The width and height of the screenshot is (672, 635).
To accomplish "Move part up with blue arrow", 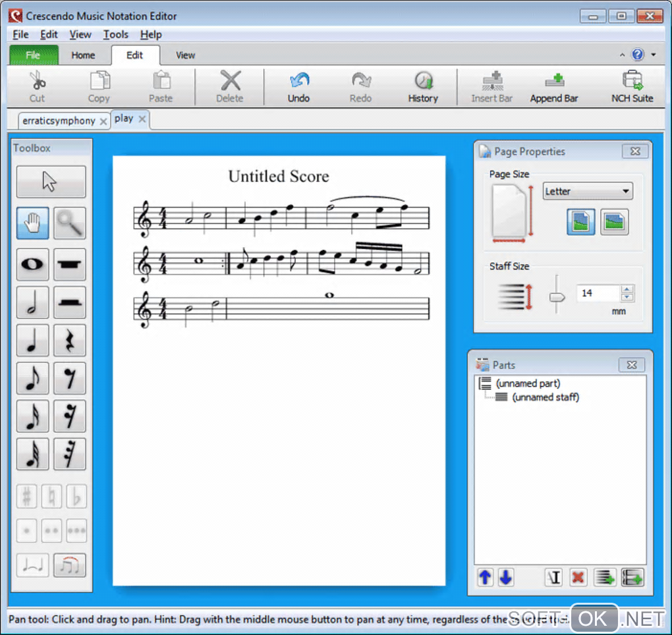I will [x=485, y=577].
